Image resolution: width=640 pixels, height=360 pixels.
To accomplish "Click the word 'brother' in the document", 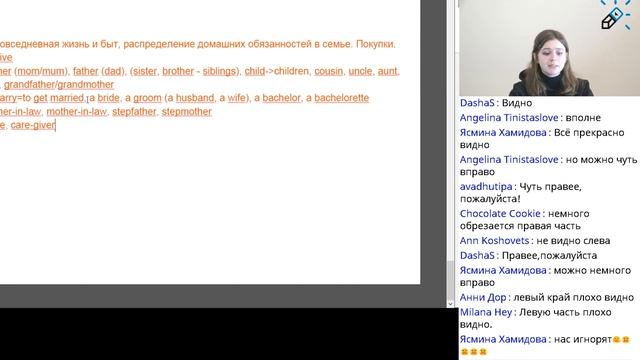I will point(178,71).
